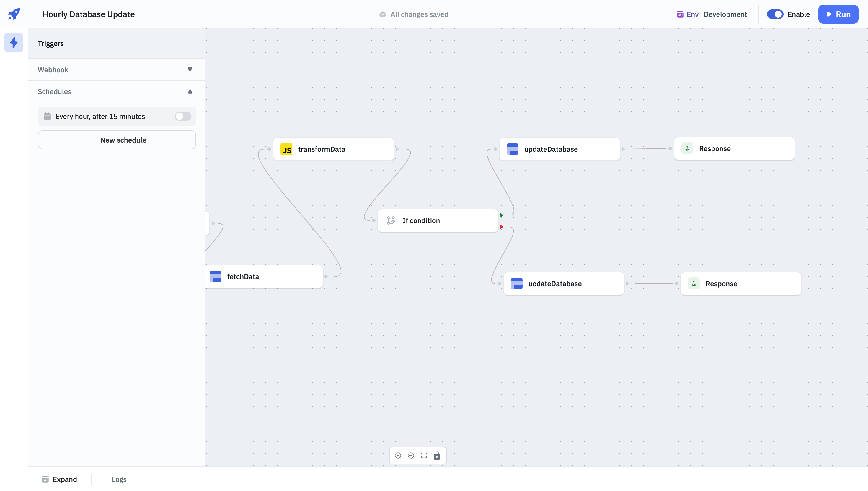Open the Env Development environment selector
Screen dimensions: 868x491
(712, 14)
